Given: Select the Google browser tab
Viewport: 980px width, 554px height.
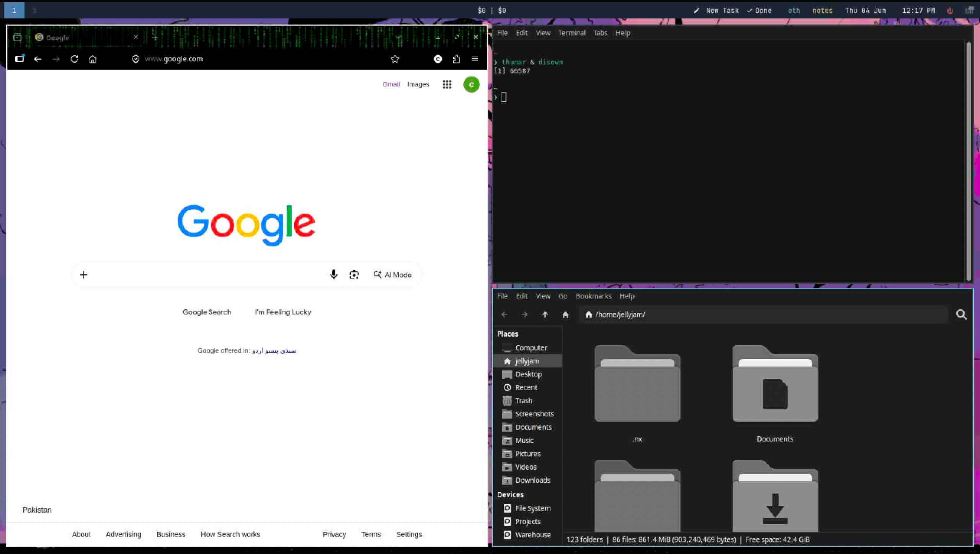Looking at the screenshot, I should point(87,37).
